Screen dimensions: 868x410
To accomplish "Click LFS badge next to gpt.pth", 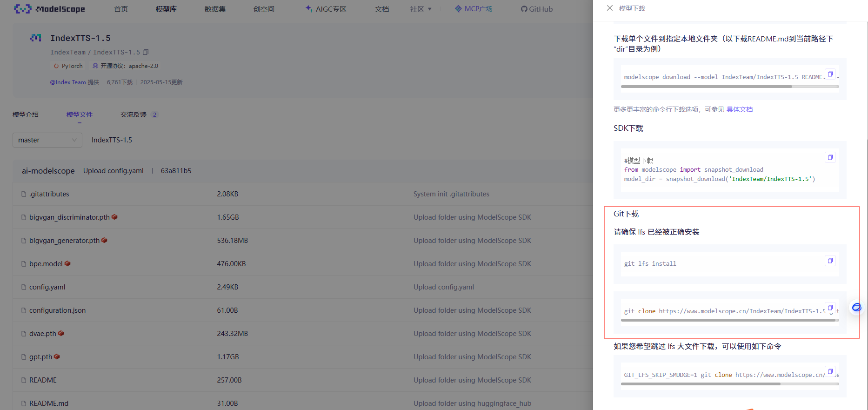I will coord(57,356).
